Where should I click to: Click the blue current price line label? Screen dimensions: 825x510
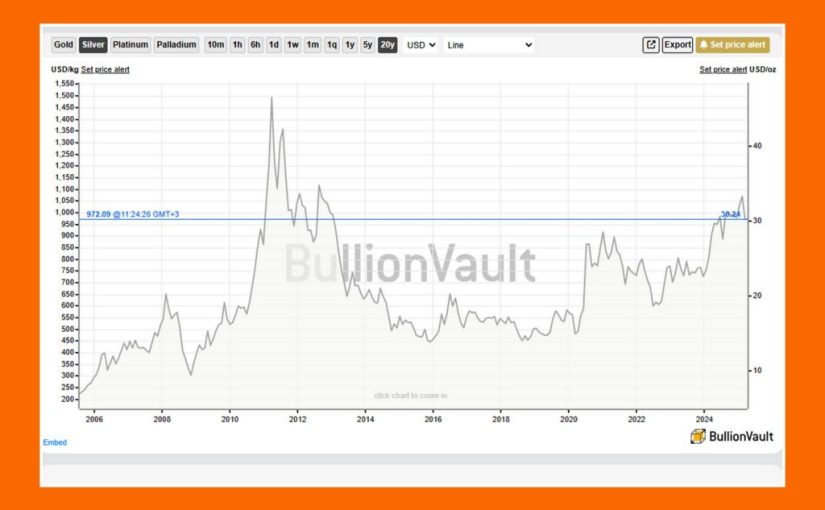click(130, 214)
